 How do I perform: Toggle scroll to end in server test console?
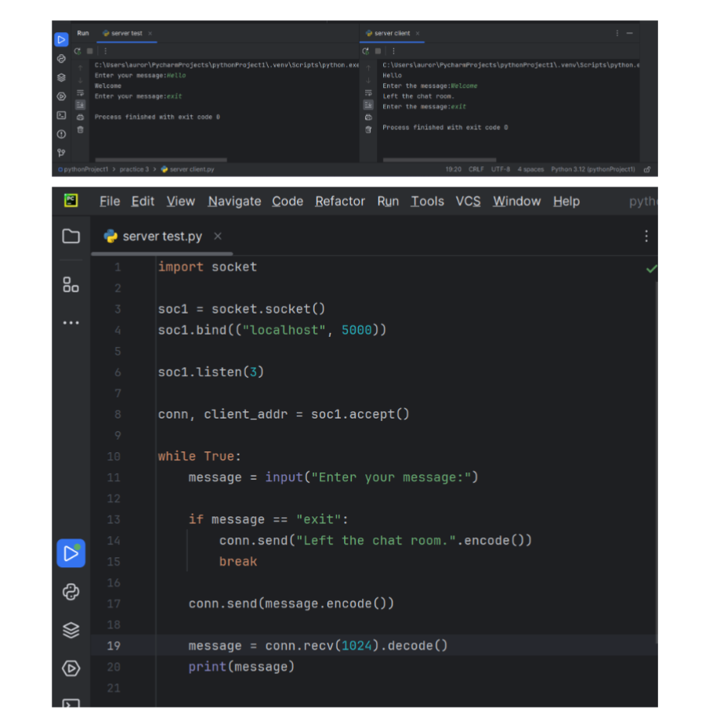(81, 105)
